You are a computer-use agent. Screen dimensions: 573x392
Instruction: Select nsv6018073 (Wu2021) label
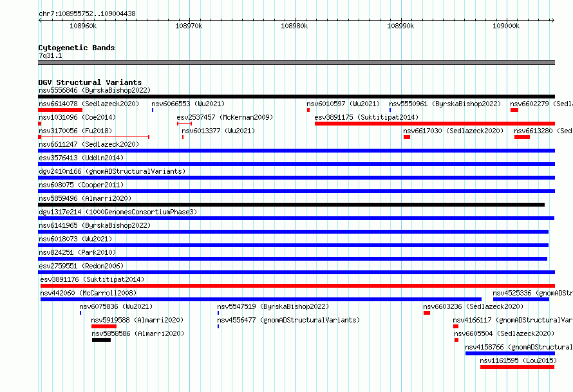tap(75, 239)
